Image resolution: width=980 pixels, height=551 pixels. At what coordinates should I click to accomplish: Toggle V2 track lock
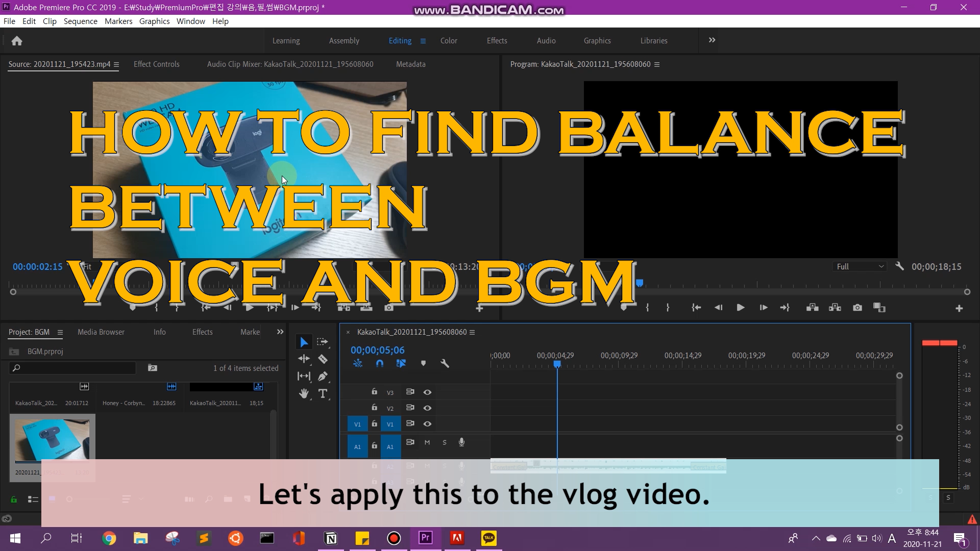pos(374,408)
